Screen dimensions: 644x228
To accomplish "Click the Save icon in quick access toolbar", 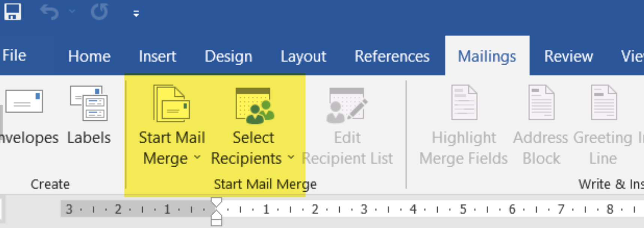I will pos(12,12).
